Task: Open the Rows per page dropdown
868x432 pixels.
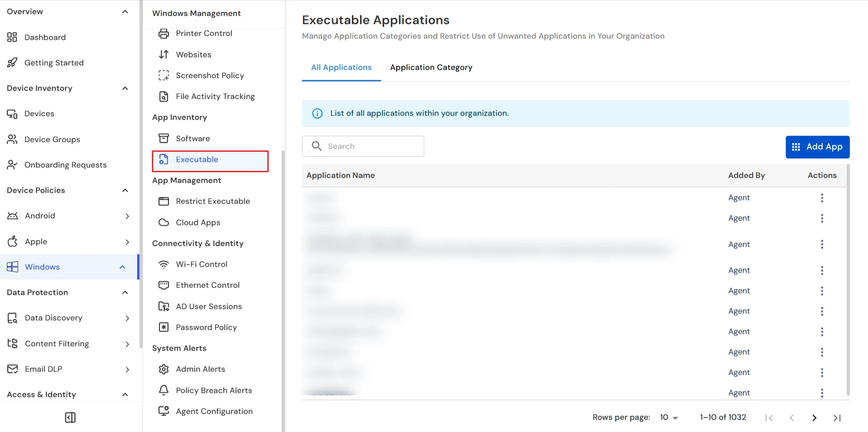Action: (x=669, y=417)
